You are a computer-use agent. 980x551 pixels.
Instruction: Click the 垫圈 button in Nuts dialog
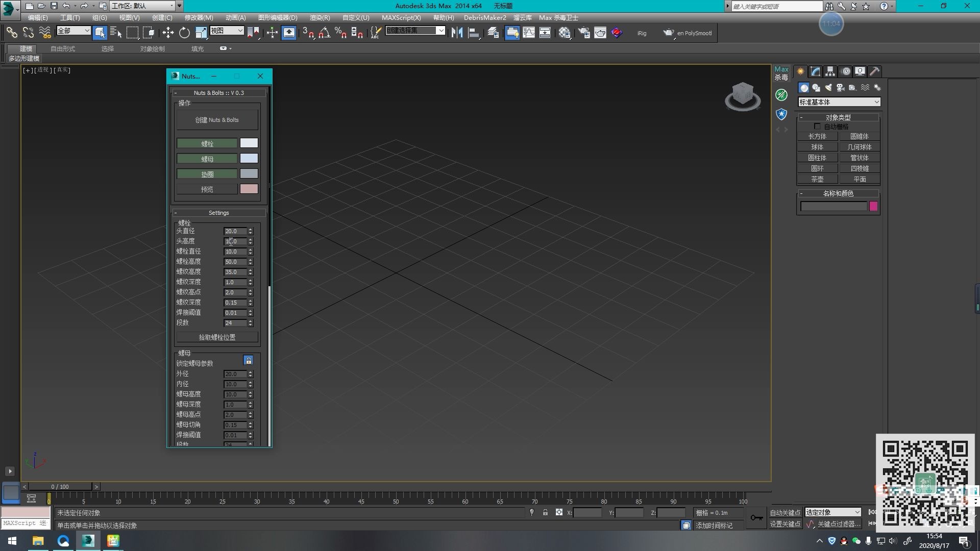[x=207, y=174]
